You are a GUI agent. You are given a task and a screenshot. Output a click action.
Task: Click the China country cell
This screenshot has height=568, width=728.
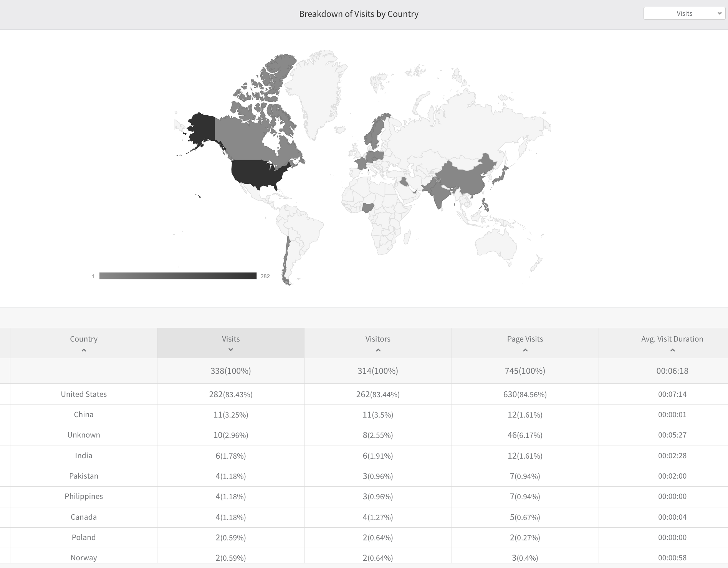pyautogui.click(x=84, y=414)
